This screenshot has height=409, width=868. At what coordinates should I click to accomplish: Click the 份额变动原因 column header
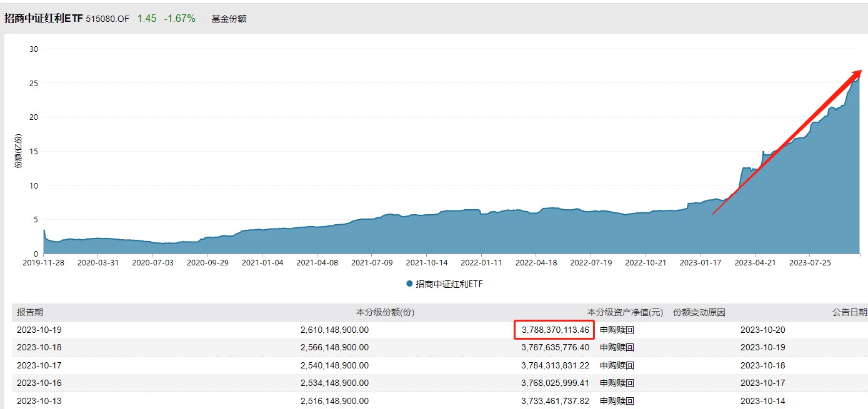tap(699, 312)
